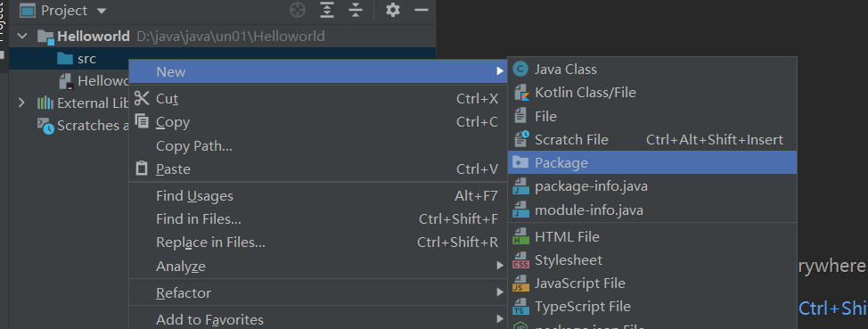Open the Project view dropdown arrow
The image size is (868, 329).
coord(101,11)
